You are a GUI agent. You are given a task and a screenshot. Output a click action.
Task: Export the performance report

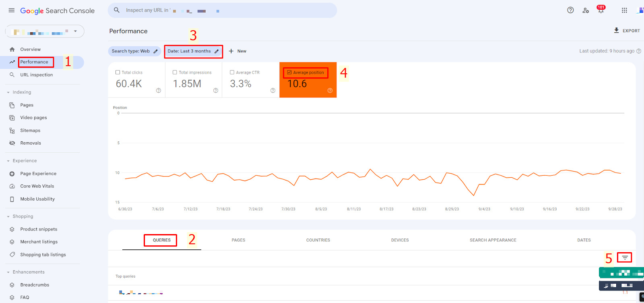[x=627, y=31]
